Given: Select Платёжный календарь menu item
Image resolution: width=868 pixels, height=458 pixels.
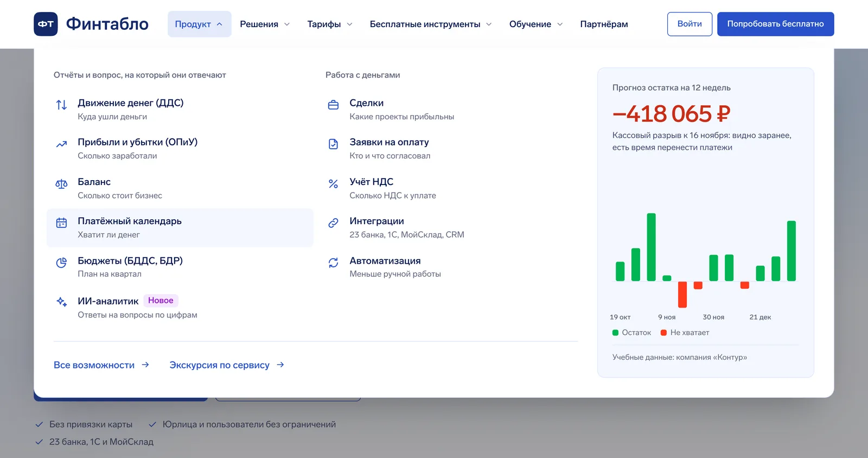Looking at the screenshot, I should click(180, 228).
